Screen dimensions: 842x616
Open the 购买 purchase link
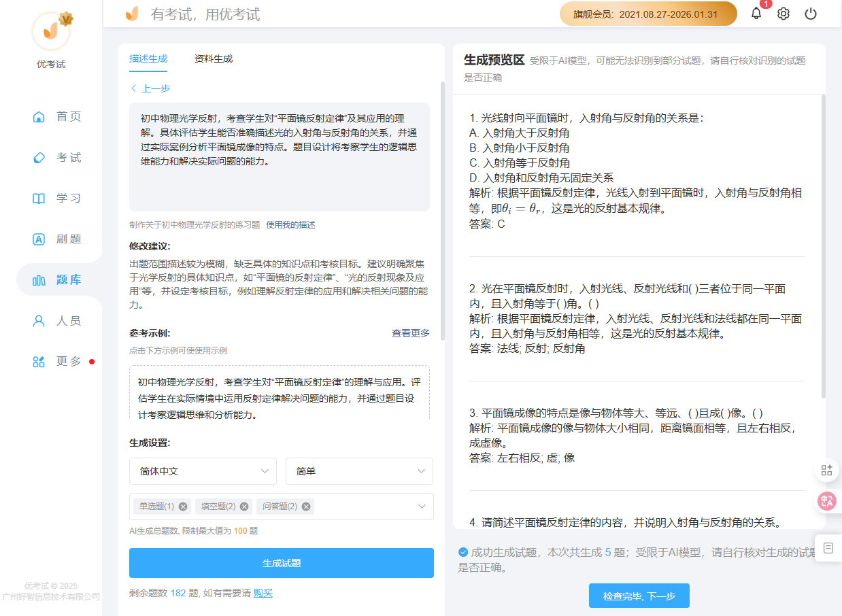coord(263,593)
